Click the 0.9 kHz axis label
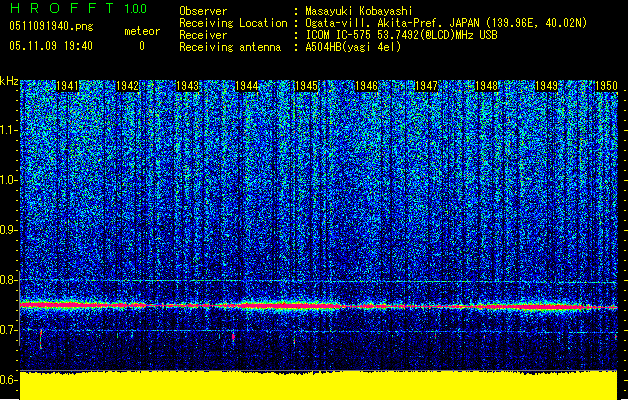This screenshot has width=629, height=400. pyautogui.click(x=8, y=230)
